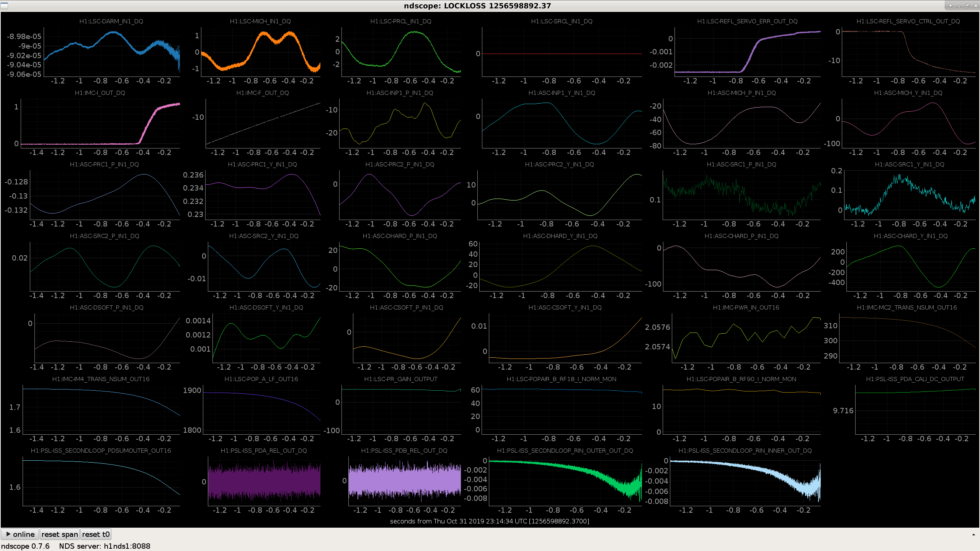
Task: Expand the control panel with the bottom-right arrow
Action: pos(973,535)
